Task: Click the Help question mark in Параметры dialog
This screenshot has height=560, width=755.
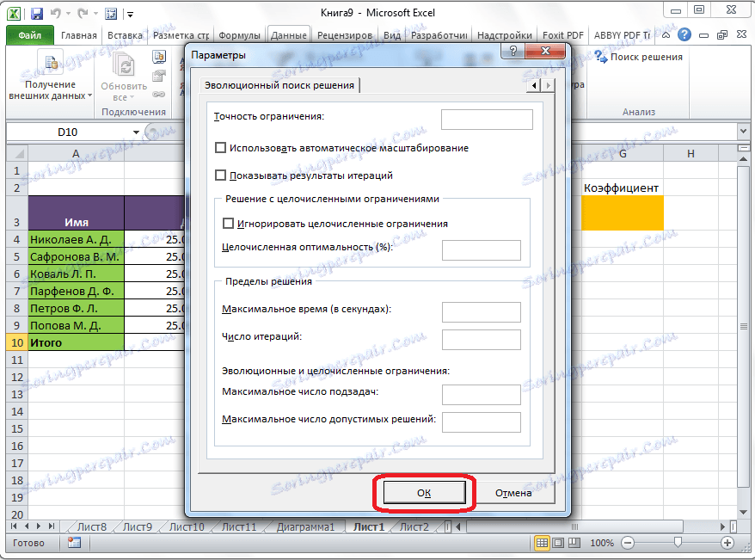Action: pos(514,52)
